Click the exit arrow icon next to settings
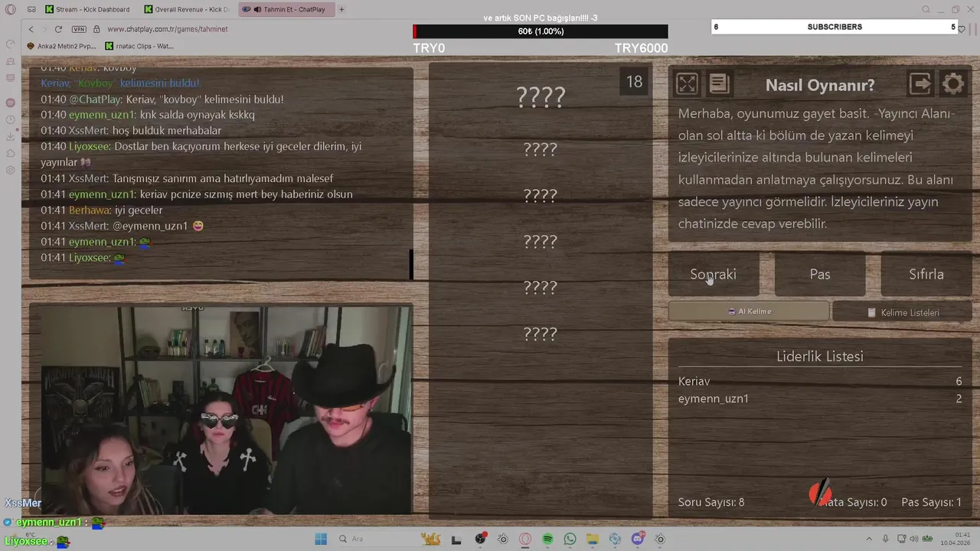 pyautogui.click(x=920, y=84)
